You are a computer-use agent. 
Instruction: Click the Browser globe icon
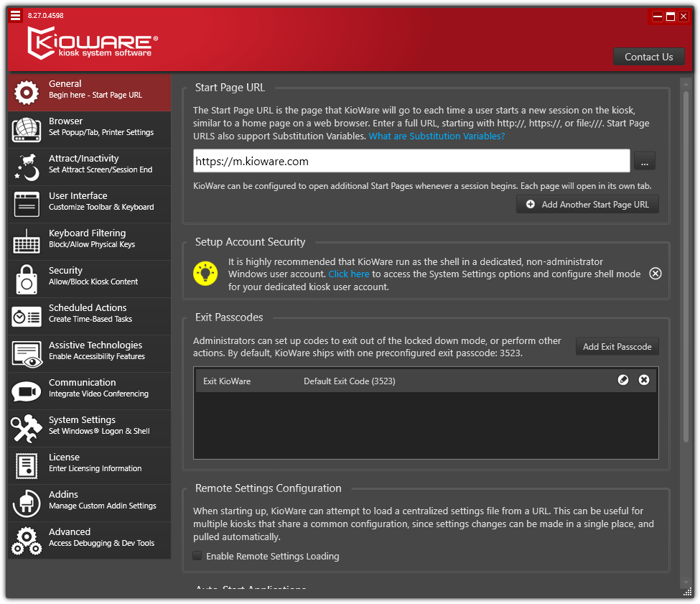tap(27, 130)
